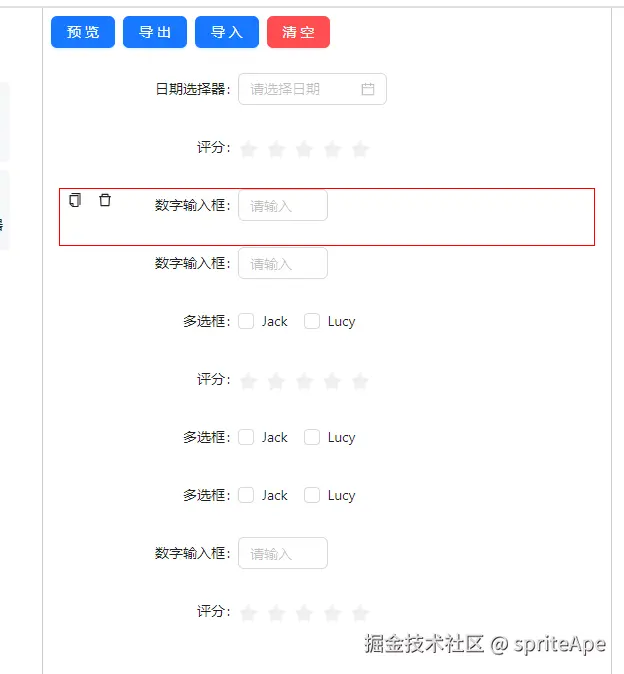This screenshot has height=674, width=624.
Task: Check Jack in first checkbox group
Action: 246,321
